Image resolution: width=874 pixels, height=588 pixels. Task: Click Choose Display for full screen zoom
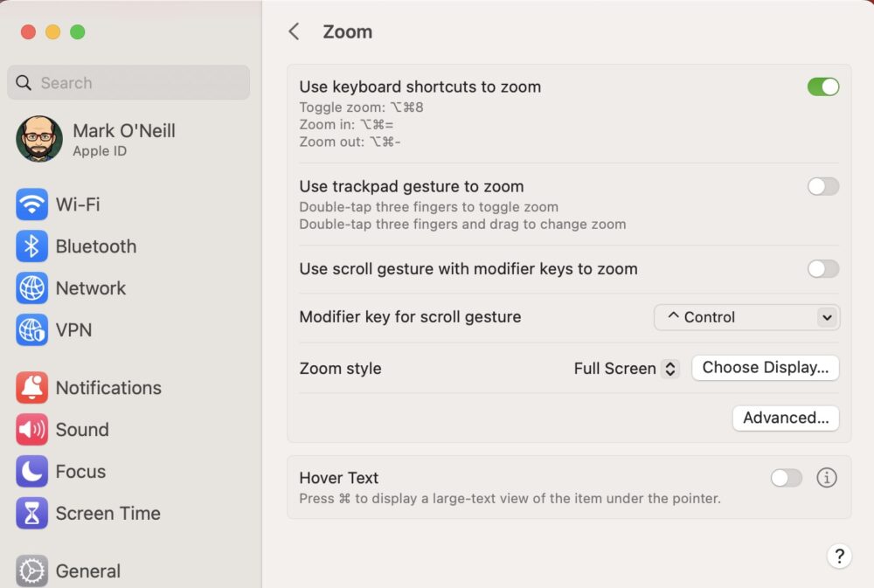pyautogui.click(x=765, y=368)
